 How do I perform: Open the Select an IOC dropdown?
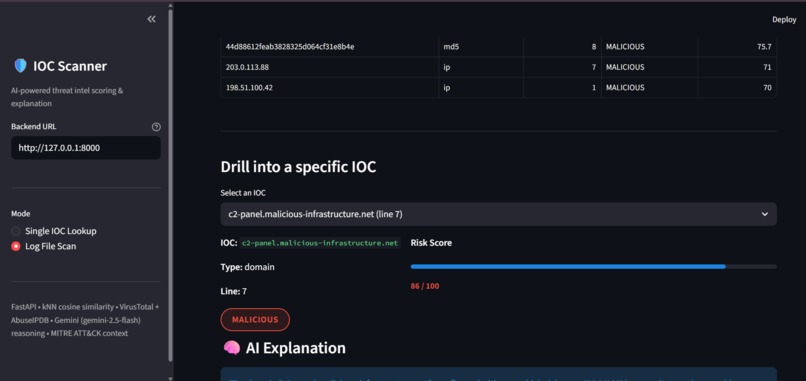tap(498, 214)
